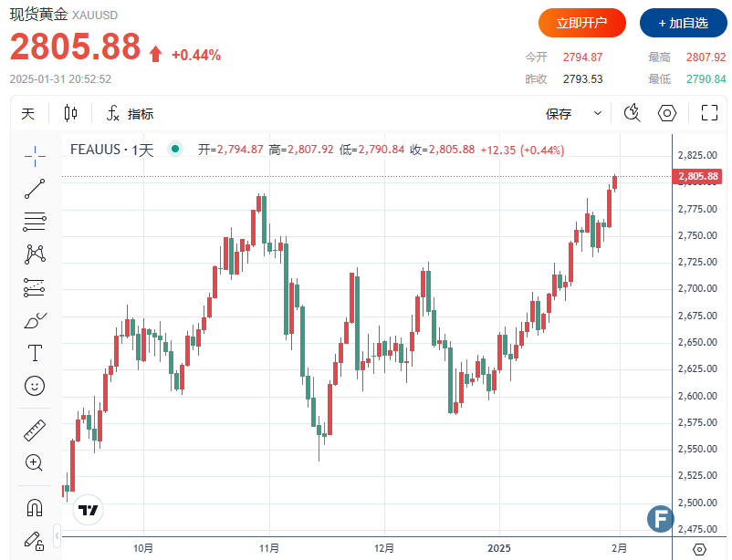
Task: Click the zoom in magnifier tool
Action: tap(35, 462)
